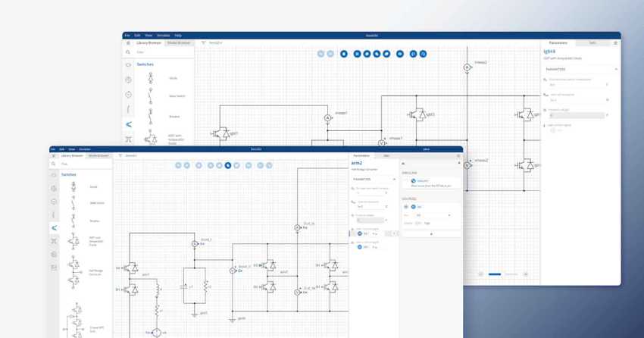The width and height of the screenshot is (644, 338).
Task: Click the igbt3 transistor symbol on canvas
Action: click(417, 115)
